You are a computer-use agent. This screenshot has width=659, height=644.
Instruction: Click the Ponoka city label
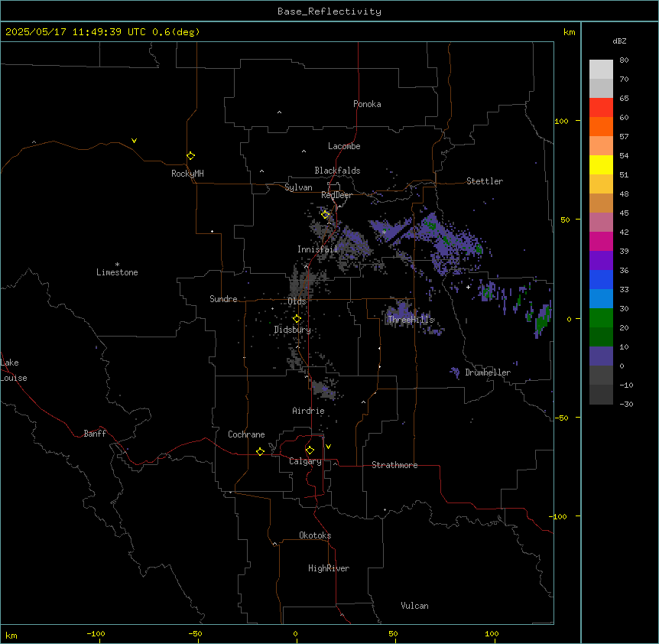367,104
